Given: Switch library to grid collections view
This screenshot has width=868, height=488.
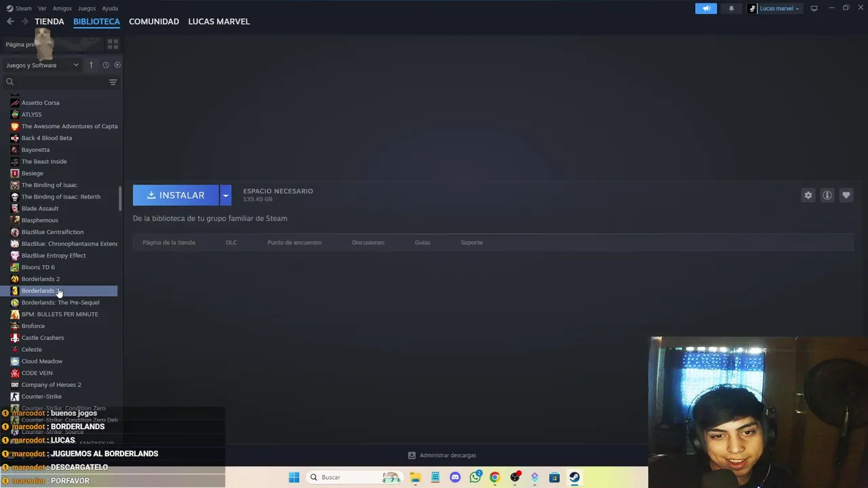Looking at the screenshot, I should (x=113, y=44).
